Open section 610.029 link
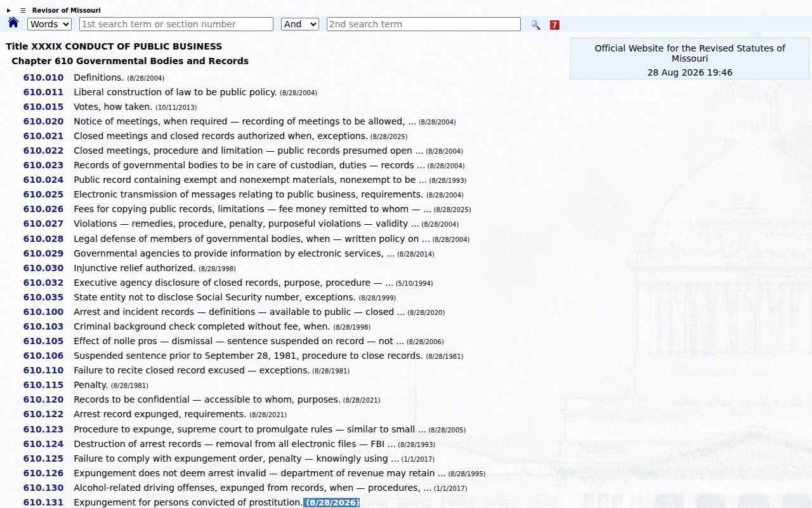This screenshot has height=508, width=812. pyautogui.click(x=44, y=253)
